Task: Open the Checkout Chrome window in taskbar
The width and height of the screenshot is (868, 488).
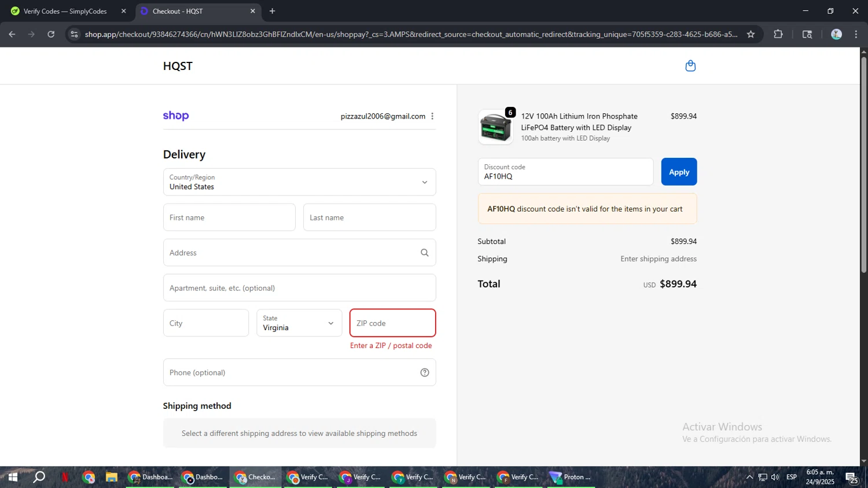Action: pos(256,477)
